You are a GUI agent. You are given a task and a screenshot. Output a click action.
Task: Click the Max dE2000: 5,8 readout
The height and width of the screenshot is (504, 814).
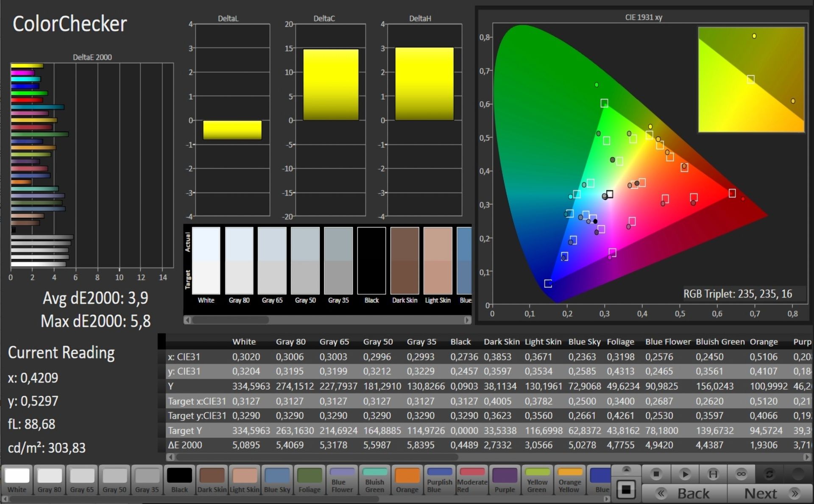pyautogui.click(x=95, y=321)
